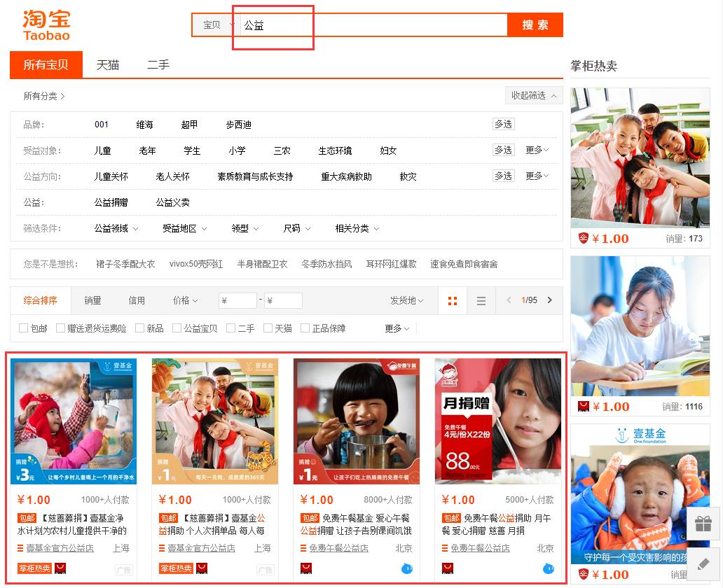Open girl studying thumbnail in 掌柜热卖
Screen dimensions: 723x588
pyautogui.click(x=640, y=325)
